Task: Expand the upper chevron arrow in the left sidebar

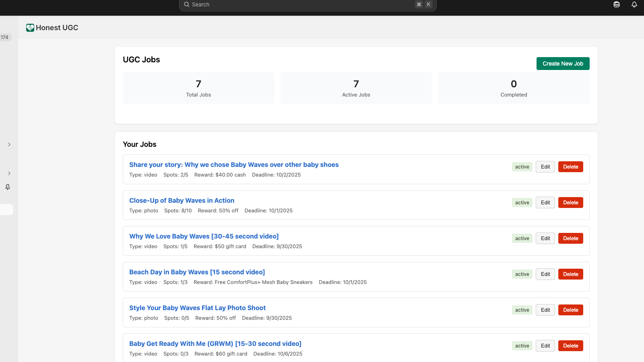Action: pos(9,144)
